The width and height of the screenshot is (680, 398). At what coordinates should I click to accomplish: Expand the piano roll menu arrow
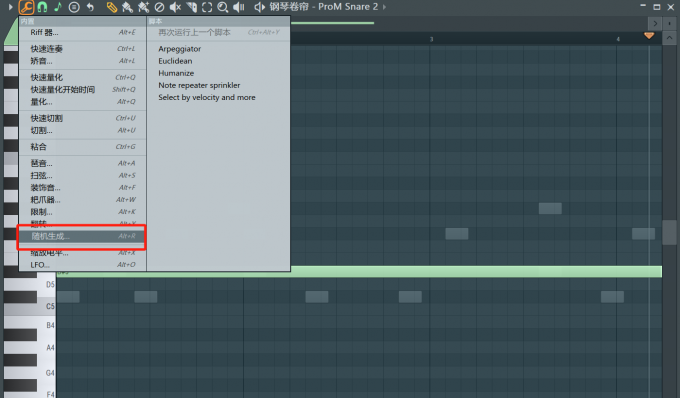(10, 7)
